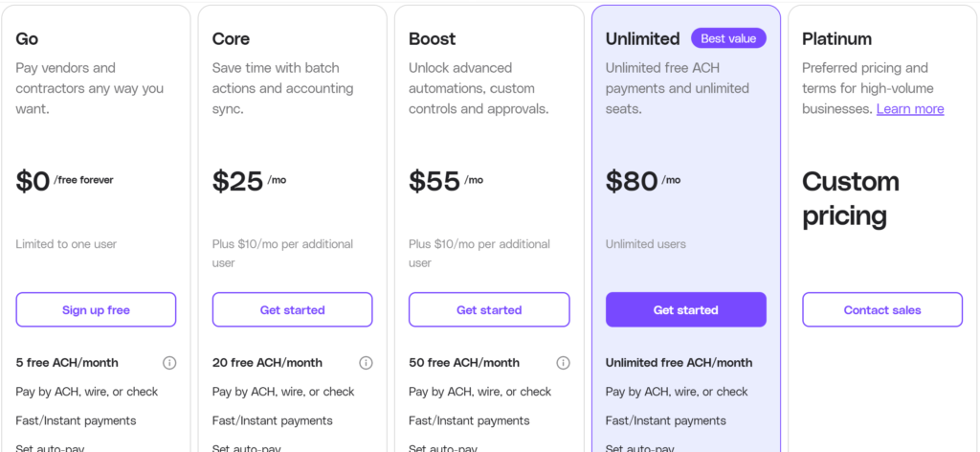This screenshot has width=980, height=452.
Task: Click info icon beside 5 free ACH/month
Action: coord(169,363)
